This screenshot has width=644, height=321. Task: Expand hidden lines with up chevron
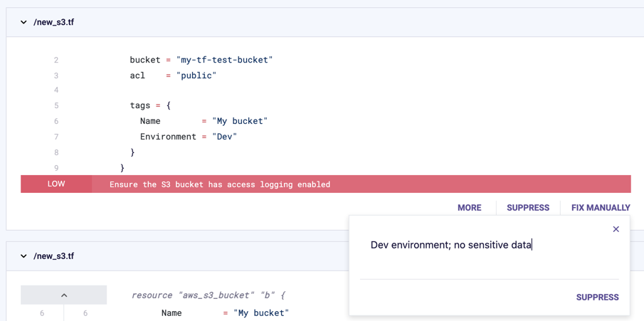63,295
